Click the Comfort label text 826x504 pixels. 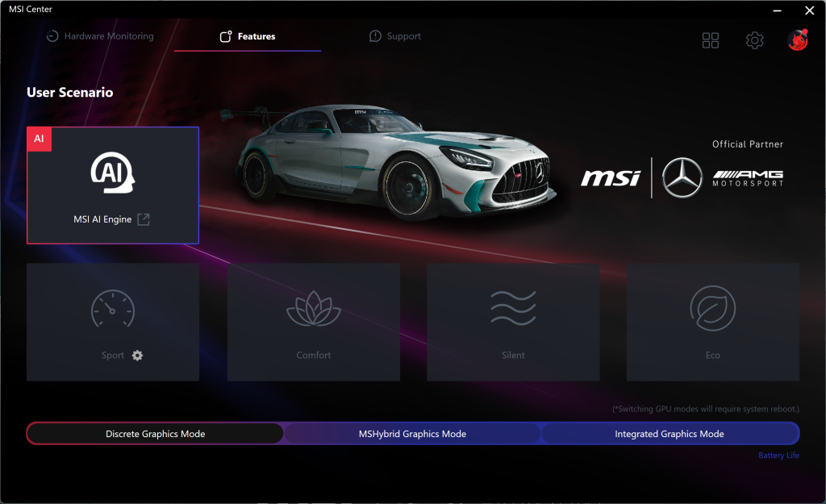(314, 356)
